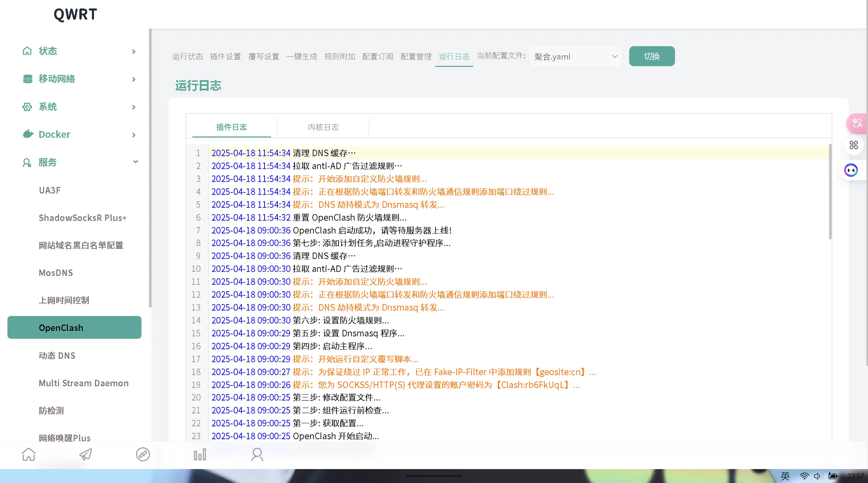Screen dimensions: 868x483
Task: Switch to the 配置管理 tab
Action: click(x=416, y=56)
